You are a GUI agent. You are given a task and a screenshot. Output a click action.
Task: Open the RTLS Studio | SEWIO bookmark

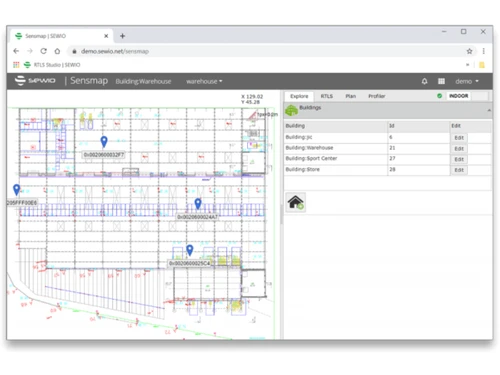[52, 65]
